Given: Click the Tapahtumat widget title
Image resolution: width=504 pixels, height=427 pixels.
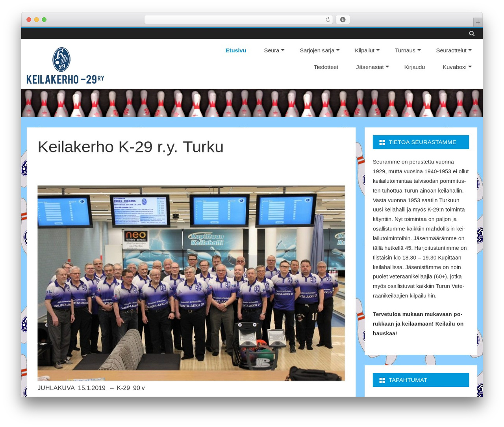Looking at the screenshot, I should [408, 380].
